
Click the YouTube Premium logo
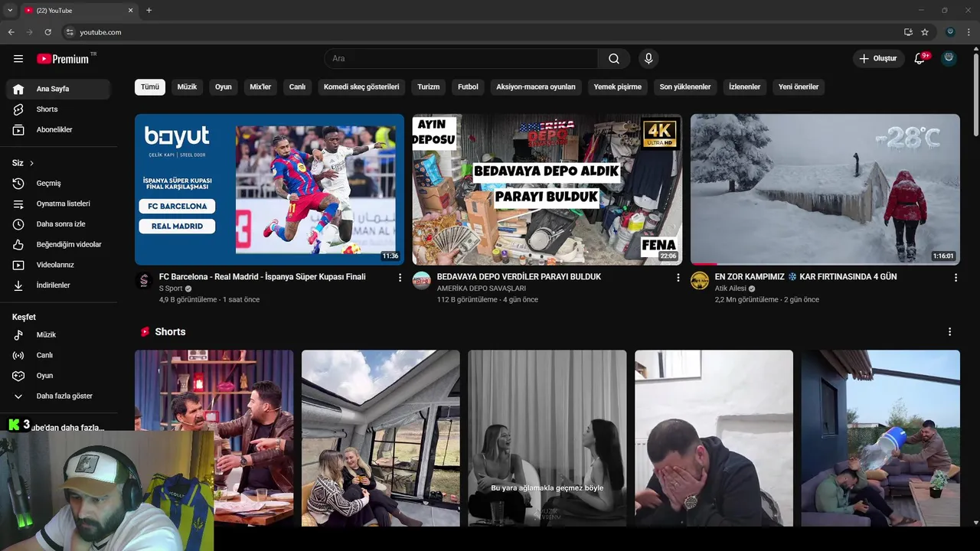(63, 59)
